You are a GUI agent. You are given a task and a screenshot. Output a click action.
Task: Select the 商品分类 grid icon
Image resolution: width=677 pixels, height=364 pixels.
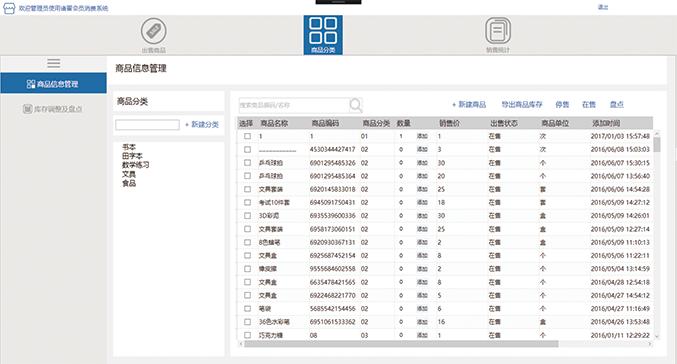(x=323, y=30)
